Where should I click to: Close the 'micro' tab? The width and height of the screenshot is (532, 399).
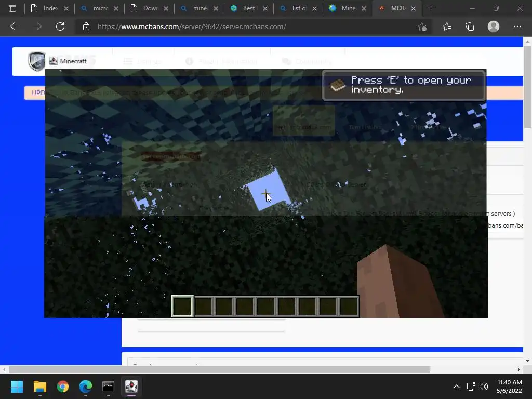[116, 8]
